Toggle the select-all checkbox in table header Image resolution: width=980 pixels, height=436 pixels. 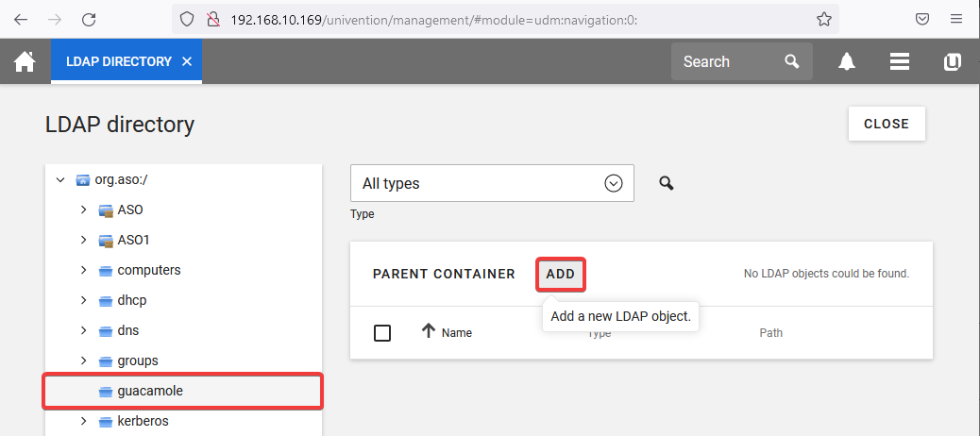tap(382, 332)
